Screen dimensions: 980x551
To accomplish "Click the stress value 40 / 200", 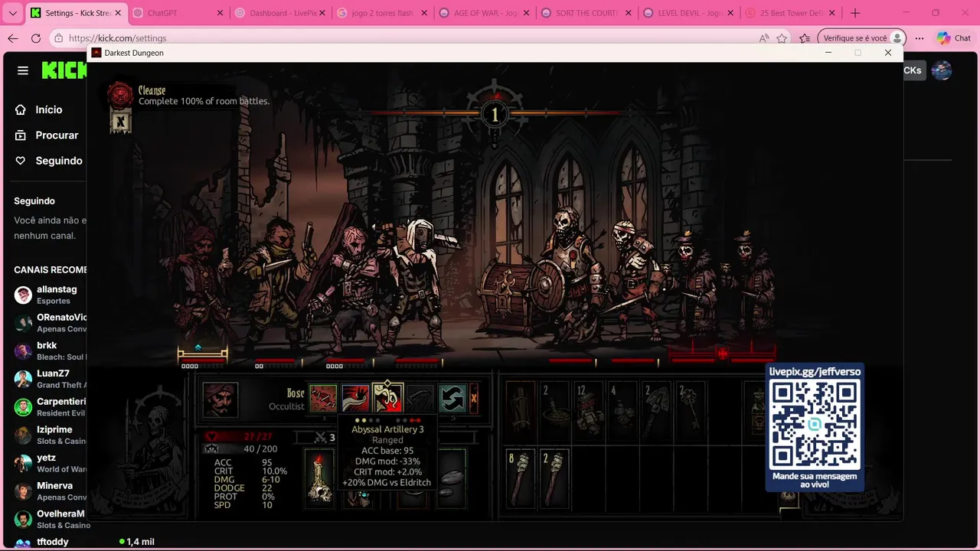I will [x=260, y=449].
